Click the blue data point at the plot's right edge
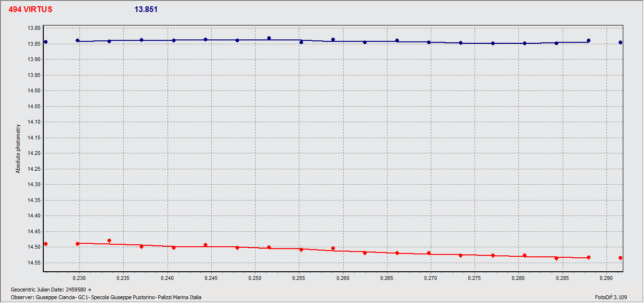The image size is (644, 303). point(620,42)
